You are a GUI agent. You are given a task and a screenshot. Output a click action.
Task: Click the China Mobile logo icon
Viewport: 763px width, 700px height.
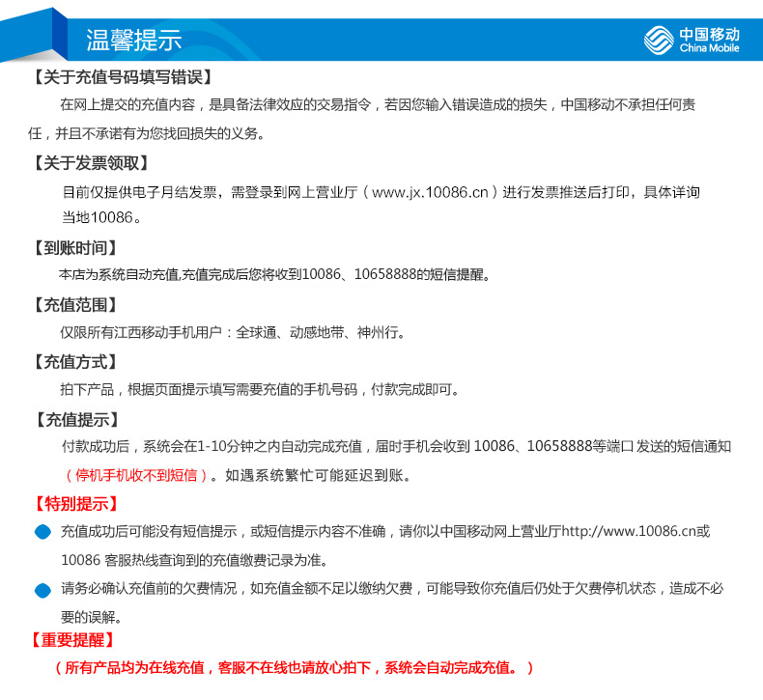[659, 40]
